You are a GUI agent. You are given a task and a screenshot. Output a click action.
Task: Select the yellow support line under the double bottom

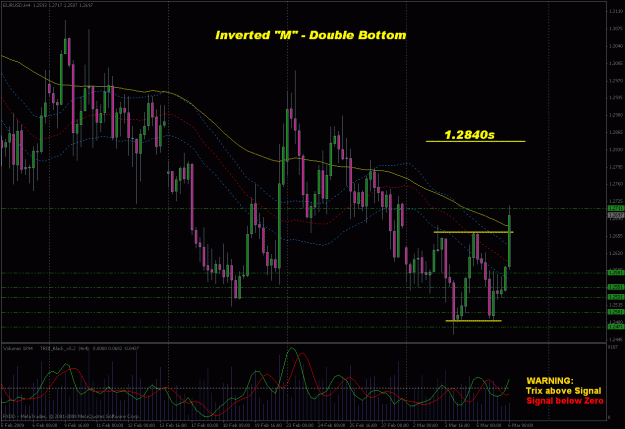click(473, 321)
